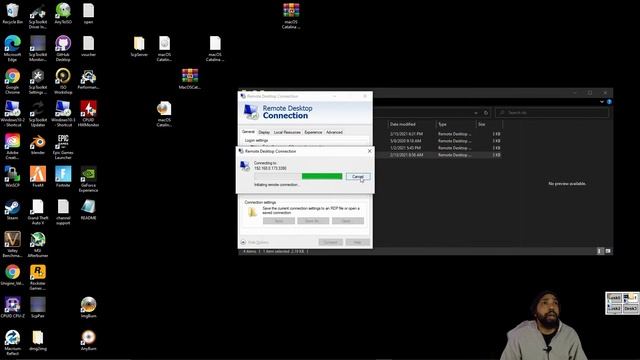Collapse settings with the Hide Options arrow
The width and height of the screenshot is (640, 360).
click(243, 242)
